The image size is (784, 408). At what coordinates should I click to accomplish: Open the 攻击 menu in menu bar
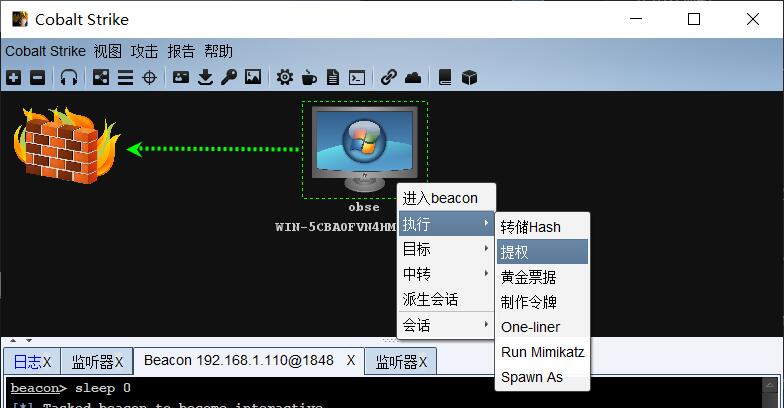[144, 51]
